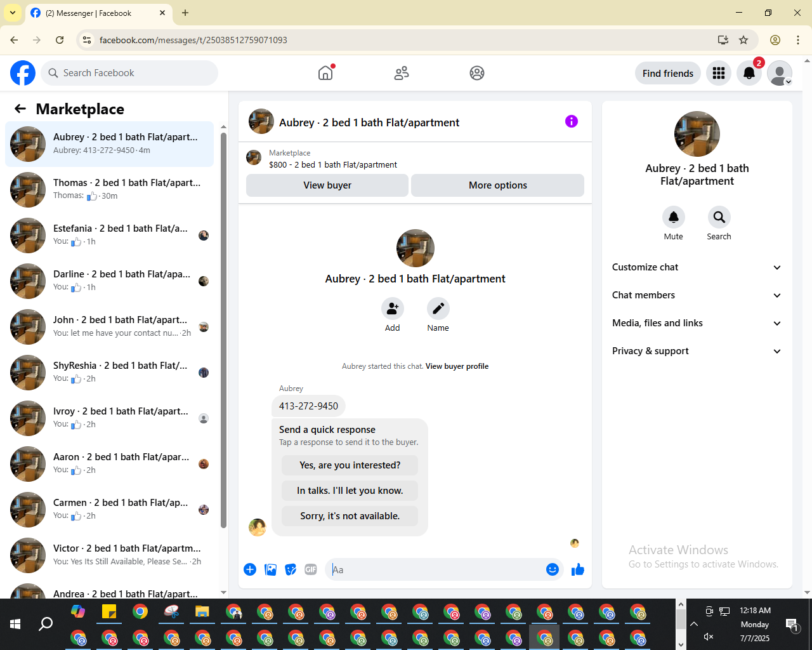Click the View buyer button
Viewport: 812px width, 650px height.
(x=327, y=185)
